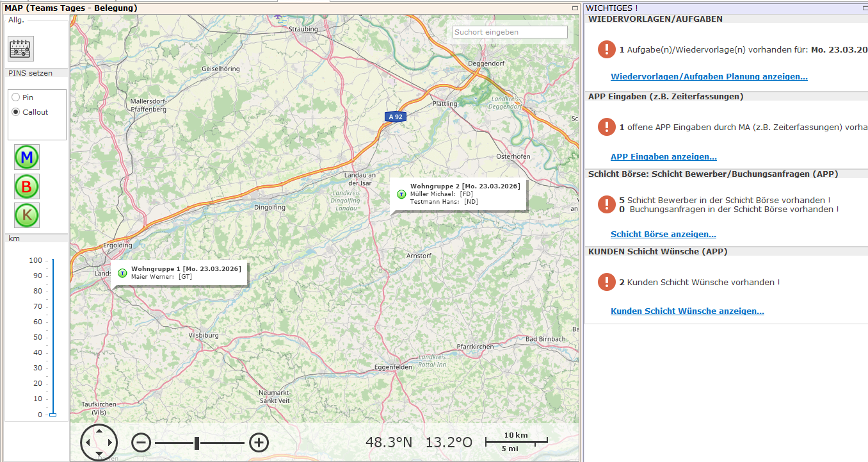Click the Suchort eingeben search field
Image resolution: width=868 pixels, height=462 pixels.
click(510, 32)
